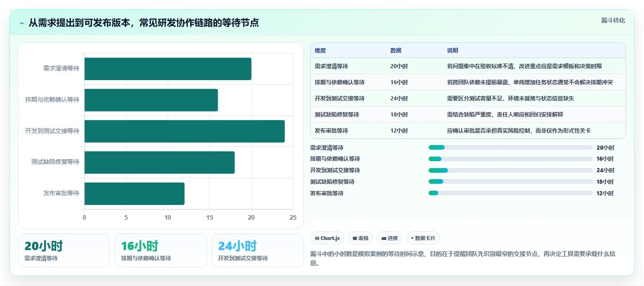Screen dimensions: 644x286
Task: Click the 排期与依赖确认等待 progress bar
Action: 511,159
